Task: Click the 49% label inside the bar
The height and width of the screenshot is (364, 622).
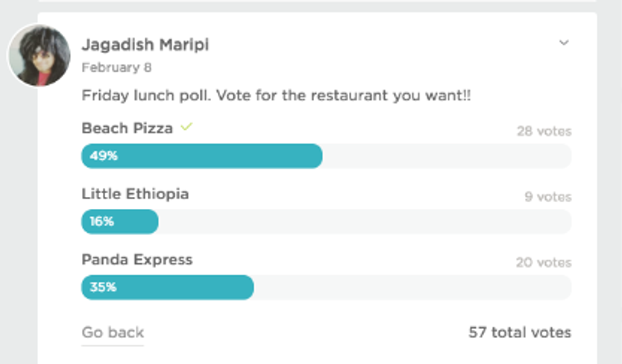Action: (104, 156)
